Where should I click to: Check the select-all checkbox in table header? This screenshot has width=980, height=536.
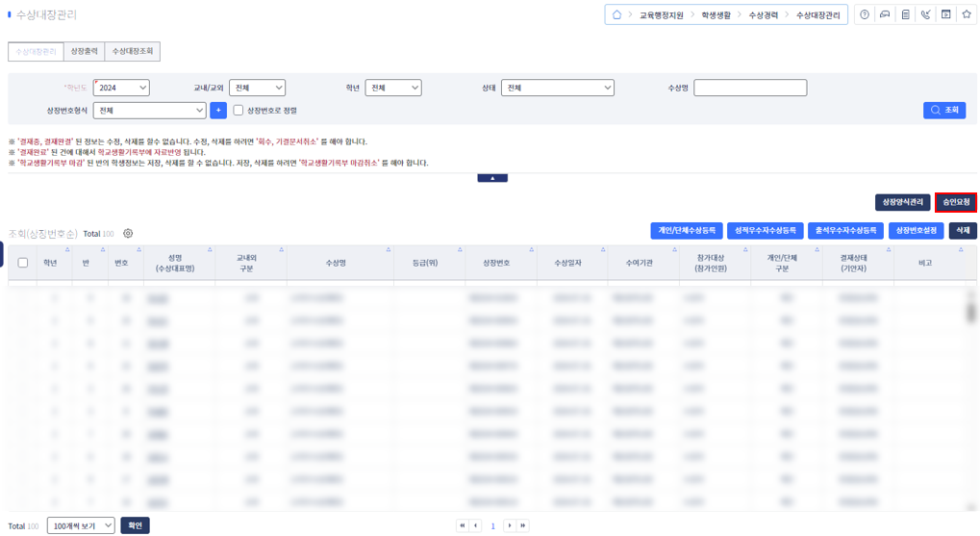(23, 263)
